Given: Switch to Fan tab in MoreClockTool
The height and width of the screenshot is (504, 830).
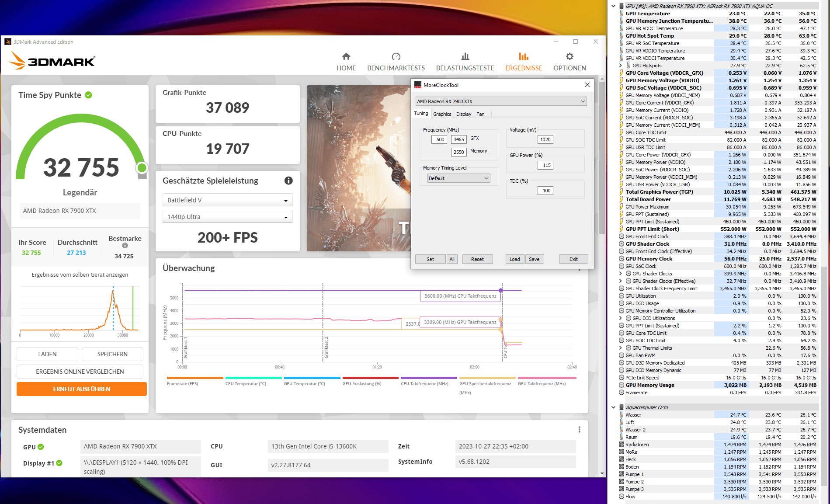Looking at the screenshot, I should point(480,114).
